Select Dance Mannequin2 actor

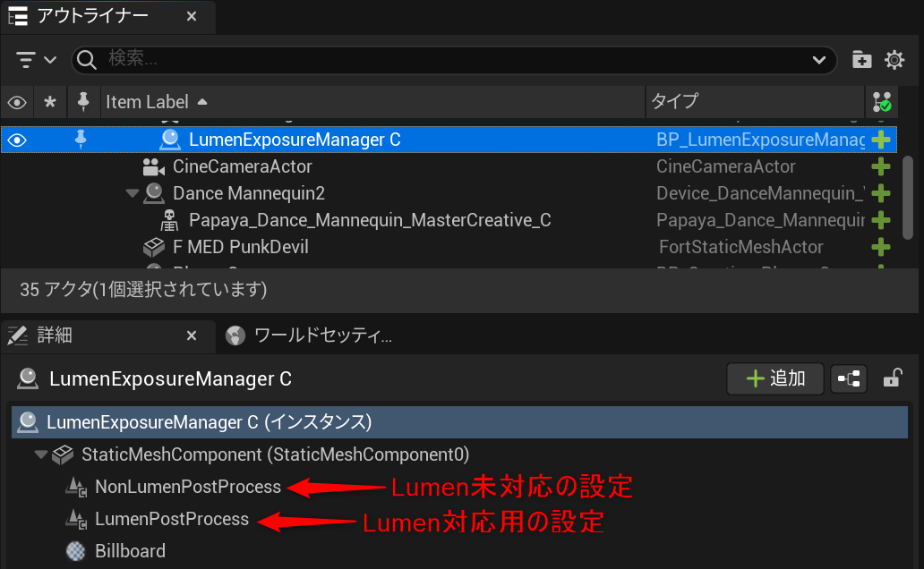click(248, 193)
